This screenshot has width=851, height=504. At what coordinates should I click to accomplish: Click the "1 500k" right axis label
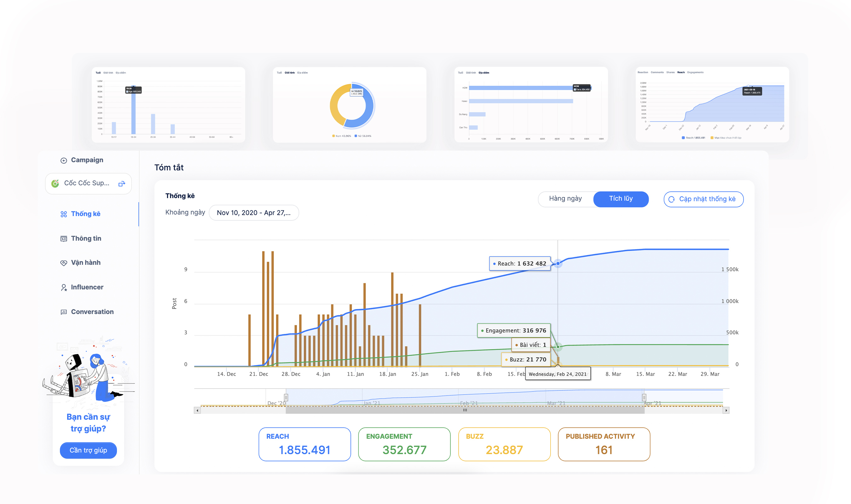(730, 269)
